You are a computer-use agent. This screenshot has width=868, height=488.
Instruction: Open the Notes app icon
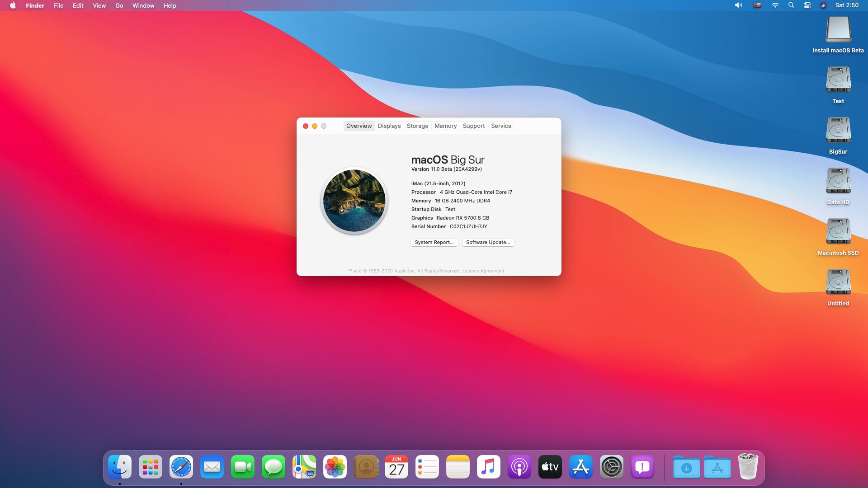[458, 467]
